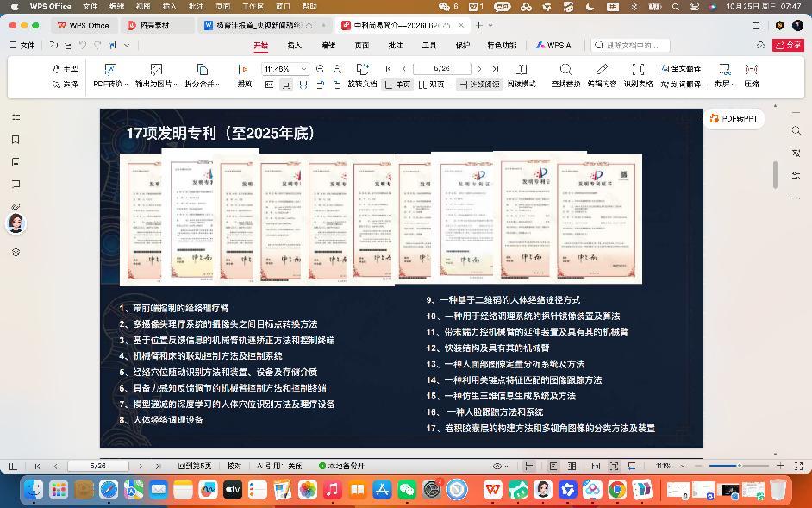Add a new tab with plus button
Viewport: 812px width, 508px height.
click(x=478, y=25)
